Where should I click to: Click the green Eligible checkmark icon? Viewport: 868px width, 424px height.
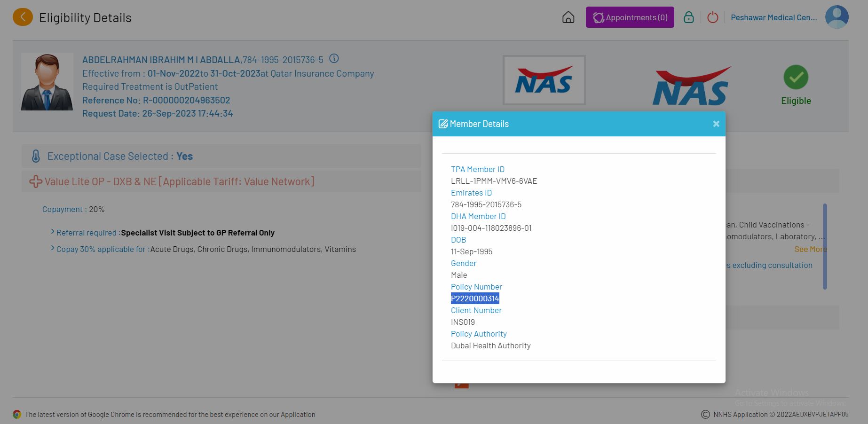(x=796, y=77)
